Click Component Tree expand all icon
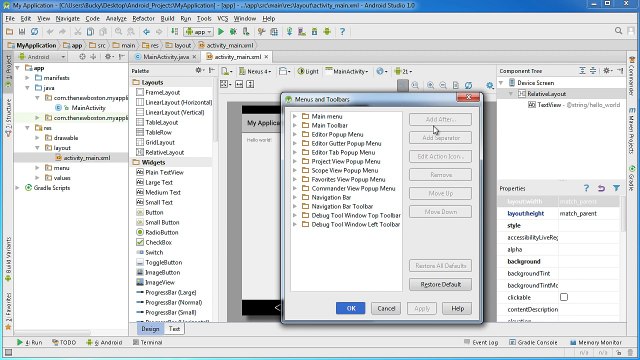The image size is (640, 360). pyautogui.click(x=582, y=71)
